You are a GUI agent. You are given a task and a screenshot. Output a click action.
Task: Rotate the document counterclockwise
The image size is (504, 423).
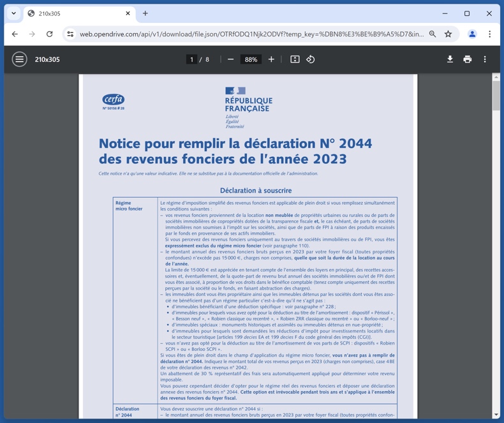click(310, 59)
